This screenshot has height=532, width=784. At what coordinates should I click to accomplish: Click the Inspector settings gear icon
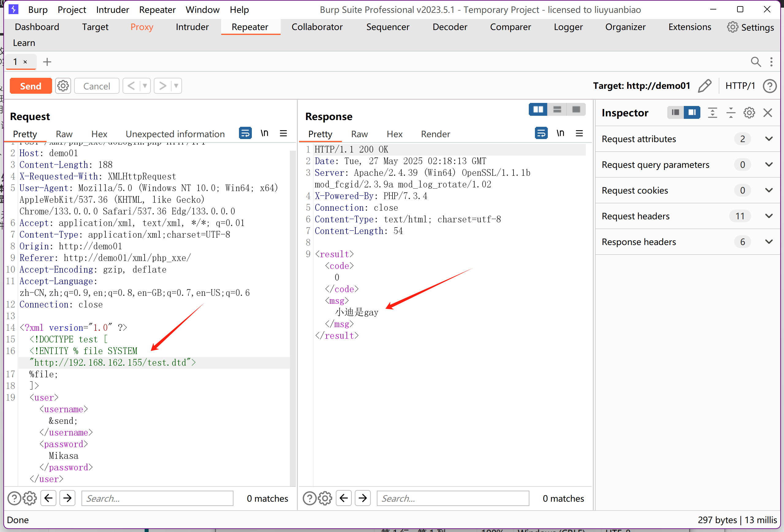(749, 113)
